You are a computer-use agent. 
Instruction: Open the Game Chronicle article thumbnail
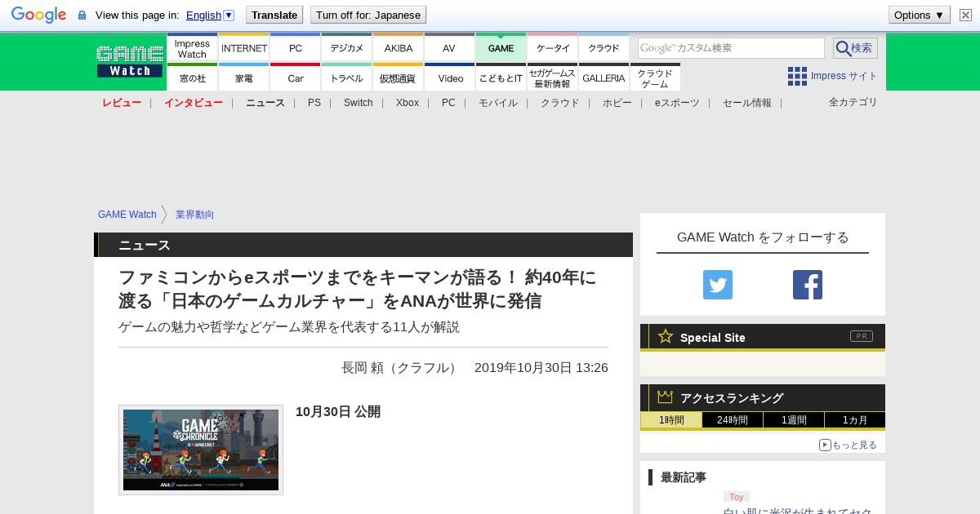(x=201, y=450)
